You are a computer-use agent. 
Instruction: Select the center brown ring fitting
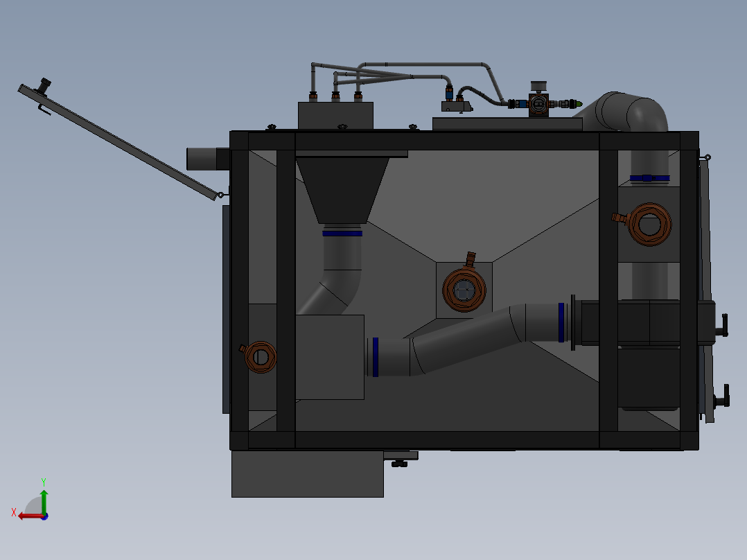coord(464,288)
